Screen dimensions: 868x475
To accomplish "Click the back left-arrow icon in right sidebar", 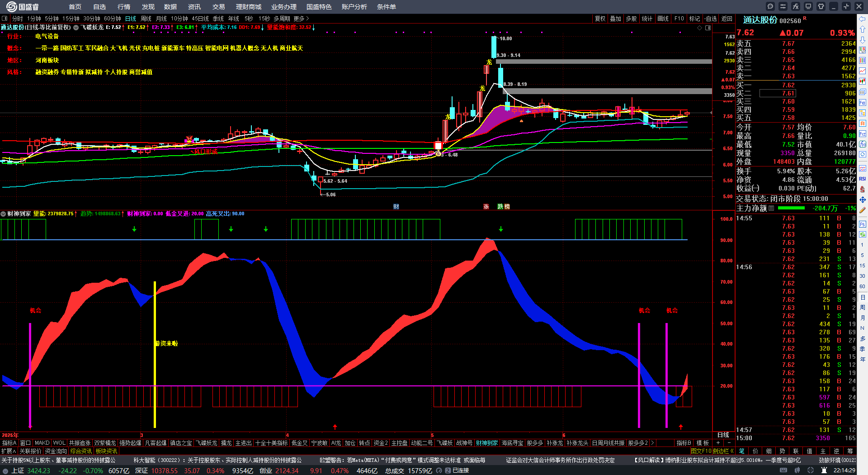I will pos(863,19).
